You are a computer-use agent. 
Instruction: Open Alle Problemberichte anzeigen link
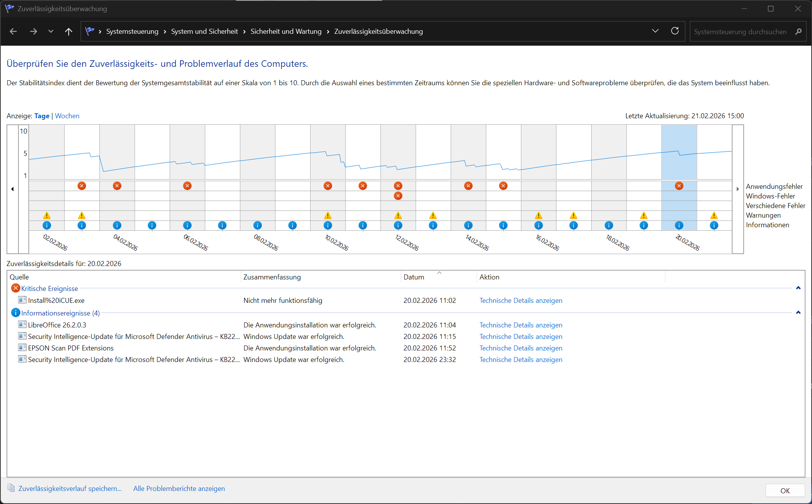[x=179, y=488]
